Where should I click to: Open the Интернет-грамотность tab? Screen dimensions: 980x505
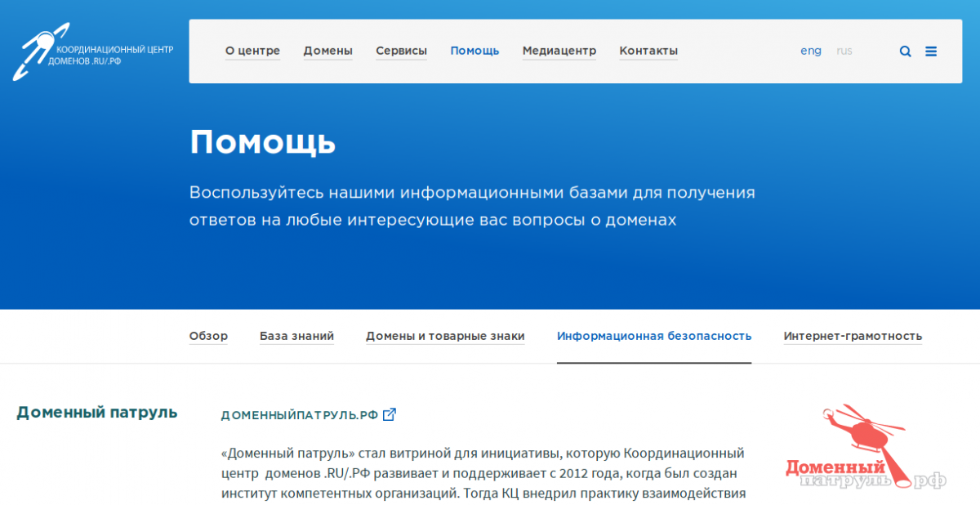click(x=853, y=336)
